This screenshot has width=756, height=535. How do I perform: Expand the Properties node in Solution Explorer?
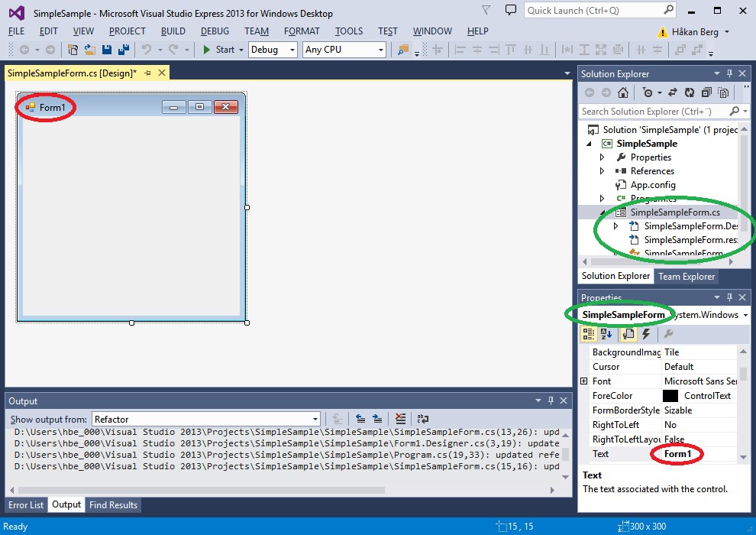coord(602,157)
